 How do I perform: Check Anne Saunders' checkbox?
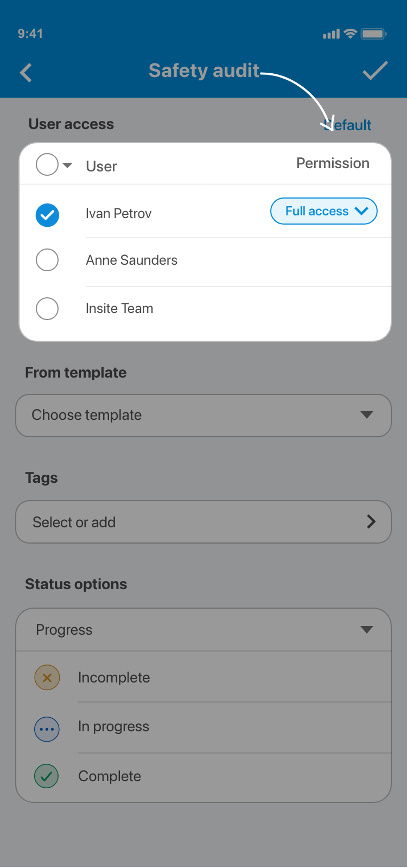click(x=47, y=260)
